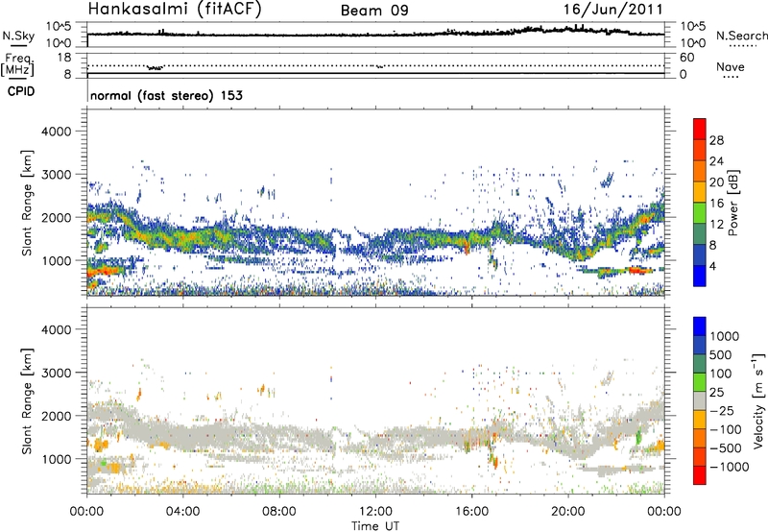Click the "20:00" time axis tick label
This screenshot has height=532, width=768.
[567, 512]
